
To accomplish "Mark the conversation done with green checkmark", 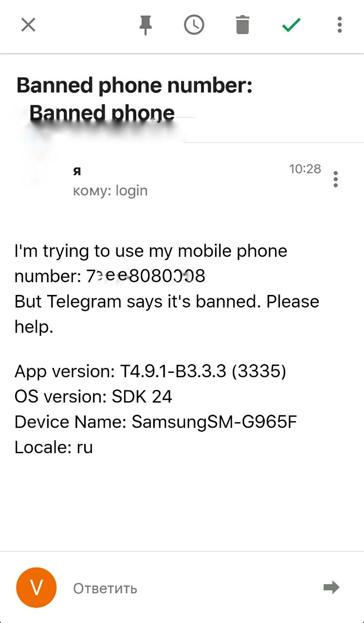I will (291, 24).
